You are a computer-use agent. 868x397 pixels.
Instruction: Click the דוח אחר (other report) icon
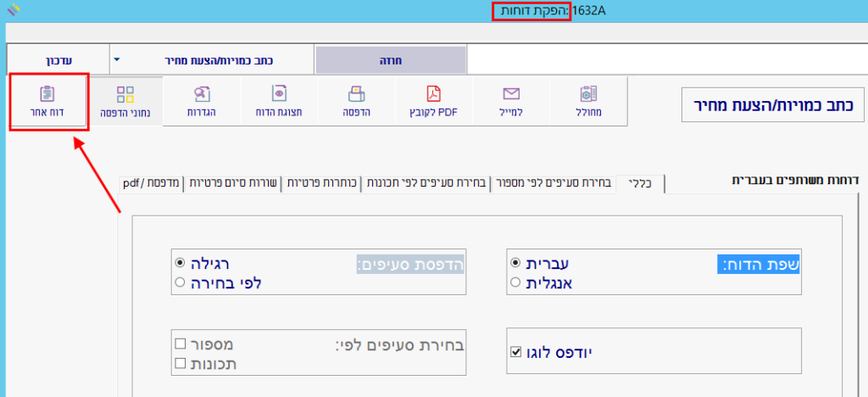(x=47, y=101)
